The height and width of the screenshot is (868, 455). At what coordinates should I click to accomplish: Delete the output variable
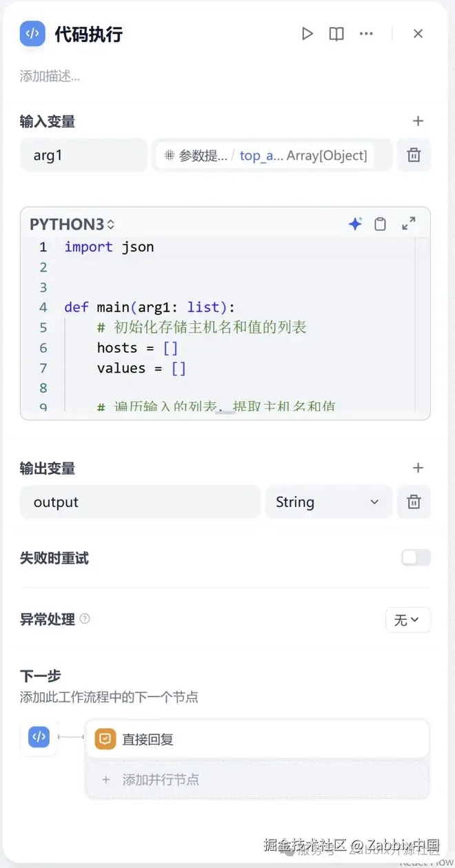(x=414, y=502)
